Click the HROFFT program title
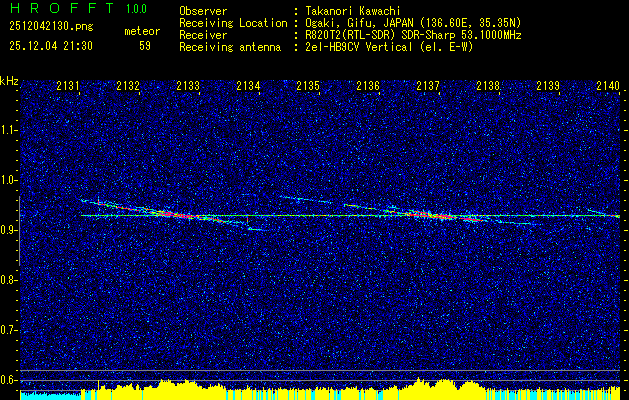Viewport: 629px width, 400px height. tap(63, 8)
